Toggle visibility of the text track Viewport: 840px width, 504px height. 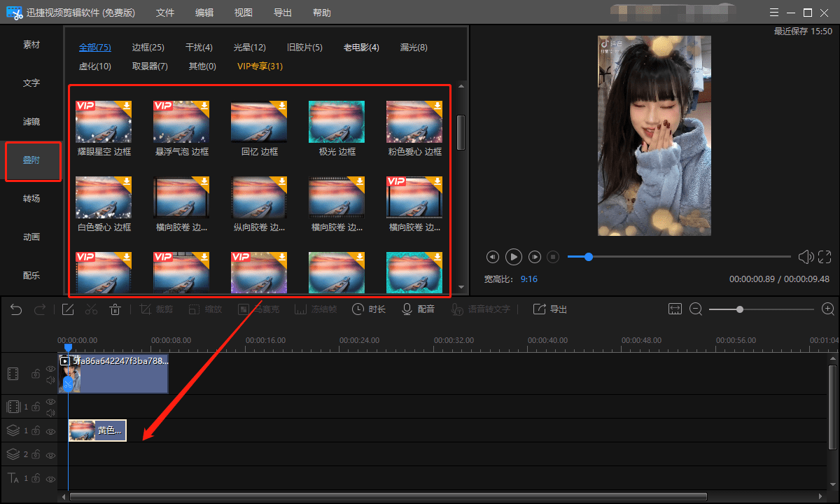[x=50, y=479]
